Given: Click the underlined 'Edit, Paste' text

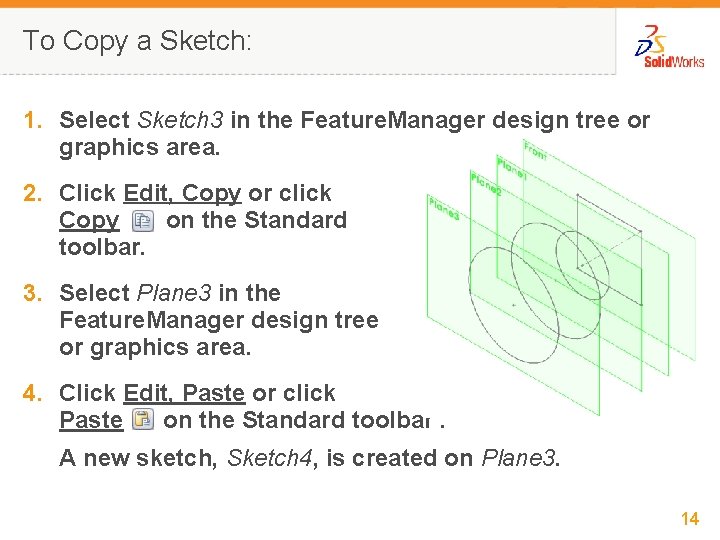Looking at the screenshot, I should pos(184,393).
